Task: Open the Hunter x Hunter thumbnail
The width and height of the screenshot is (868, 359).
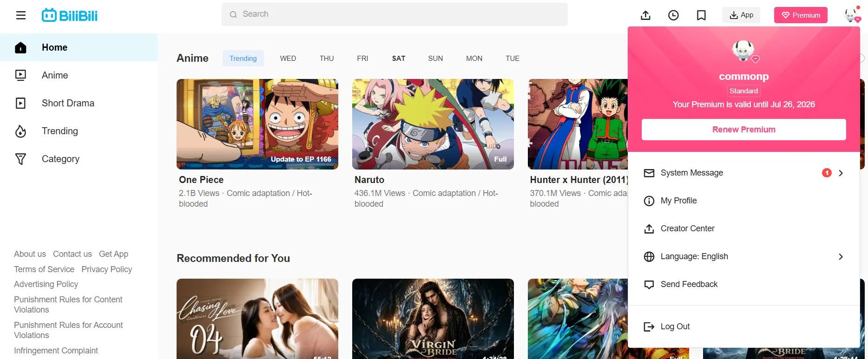Action: coord(578,124)
